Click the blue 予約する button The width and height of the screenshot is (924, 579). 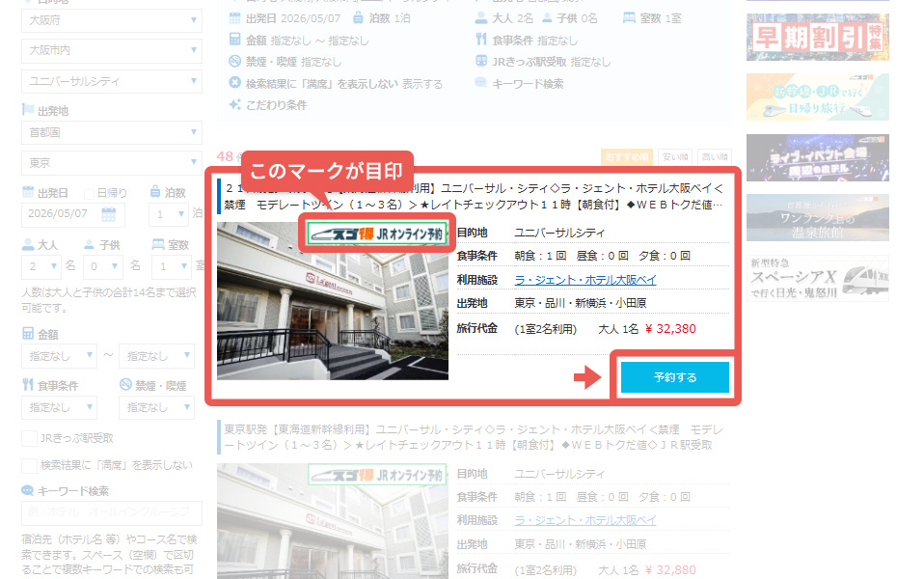click(675, 377)
